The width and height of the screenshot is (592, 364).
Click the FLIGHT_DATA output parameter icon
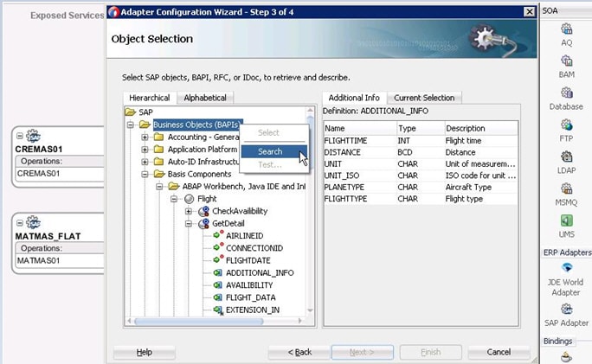click(x=217, y=297)
